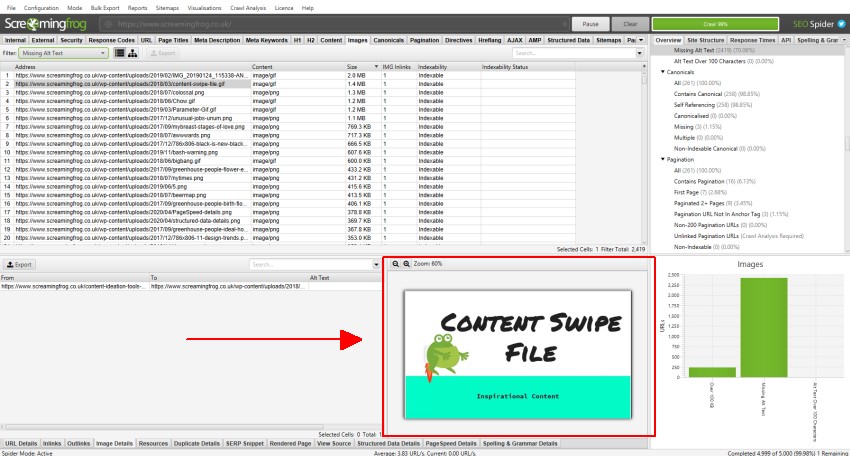Switch to tree view icon
Viewport: 850px width, 456px height.
coord(133,52)
